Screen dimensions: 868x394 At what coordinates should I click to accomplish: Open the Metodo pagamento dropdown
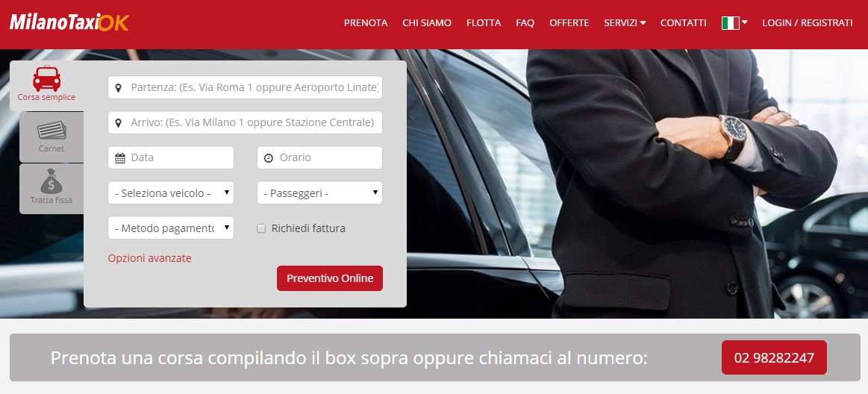click(x=171, y=228)
